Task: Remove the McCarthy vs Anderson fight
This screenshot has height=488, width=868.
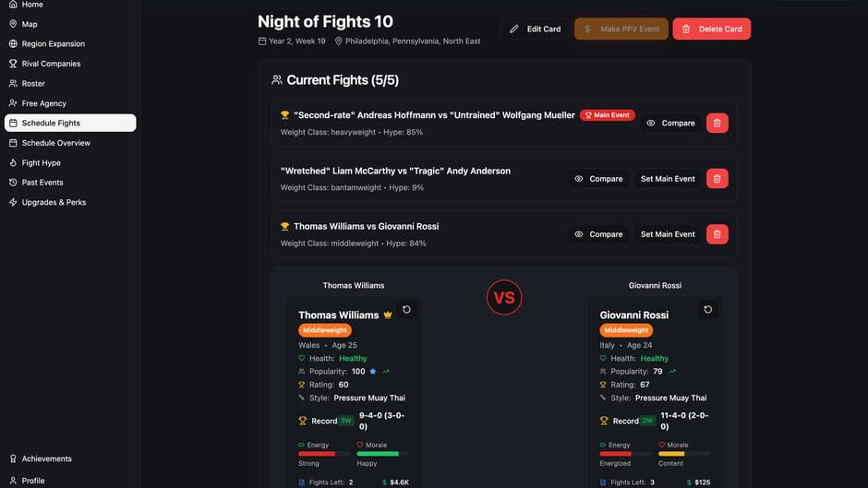Action: pyautogui.click(x=717, y=179)
